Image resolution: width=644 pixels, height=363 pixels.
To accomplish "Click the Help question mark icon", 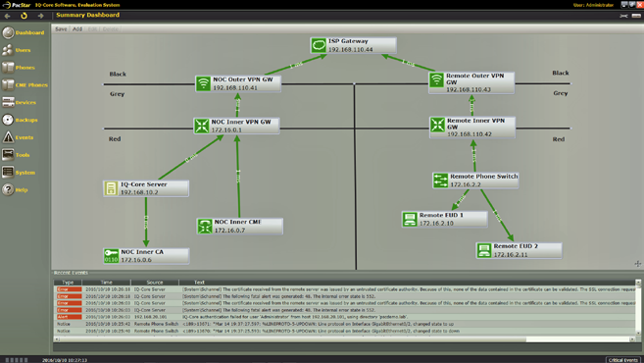I will click(8, 190).
